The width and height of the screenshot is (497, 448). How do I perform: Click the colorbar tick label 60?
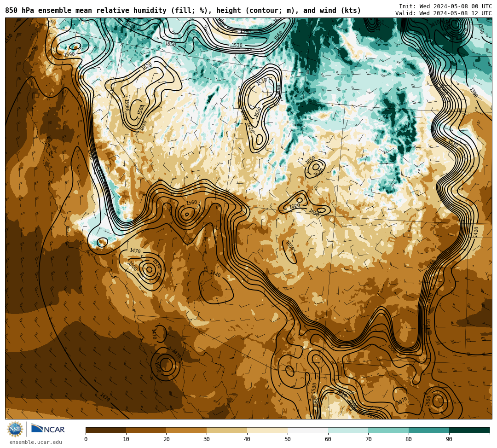coord(328,439)
